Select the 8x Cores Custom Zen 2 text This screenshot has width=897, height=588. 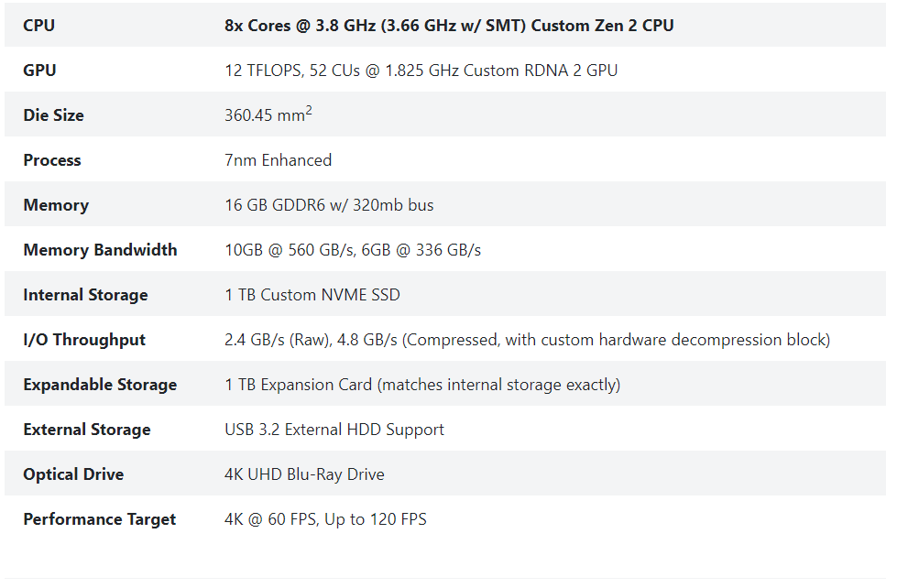click(x=449, y=26)
